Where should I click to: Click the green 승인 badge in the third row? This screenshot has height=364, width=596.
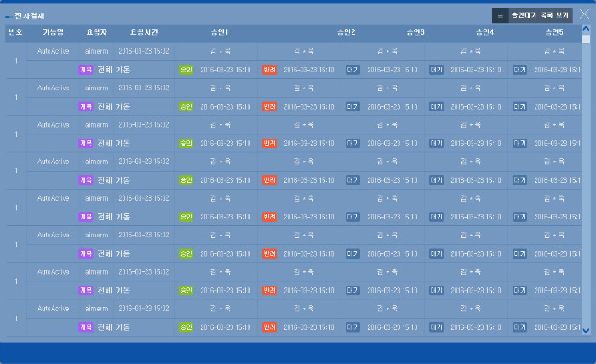[186, 144]
